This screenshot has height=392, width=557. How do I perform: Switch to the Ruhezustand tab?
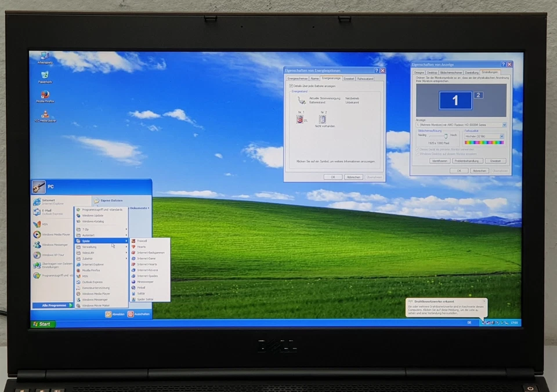365,78
